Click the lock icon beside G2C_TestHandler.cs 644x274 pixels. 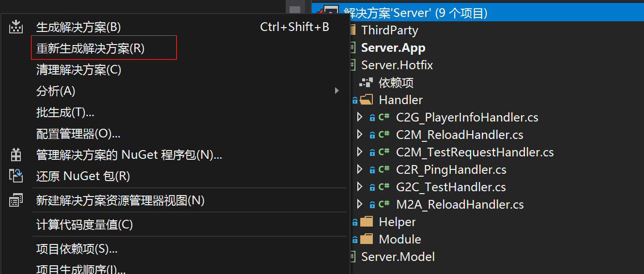pyautogui.click(x=372, y=187)
